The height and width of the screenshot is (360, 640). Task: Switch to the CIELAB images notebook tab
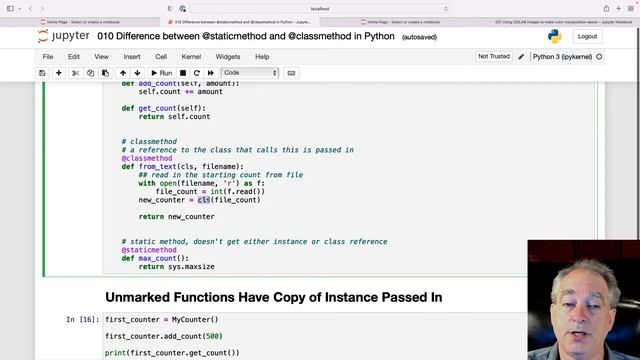(560, 22)
